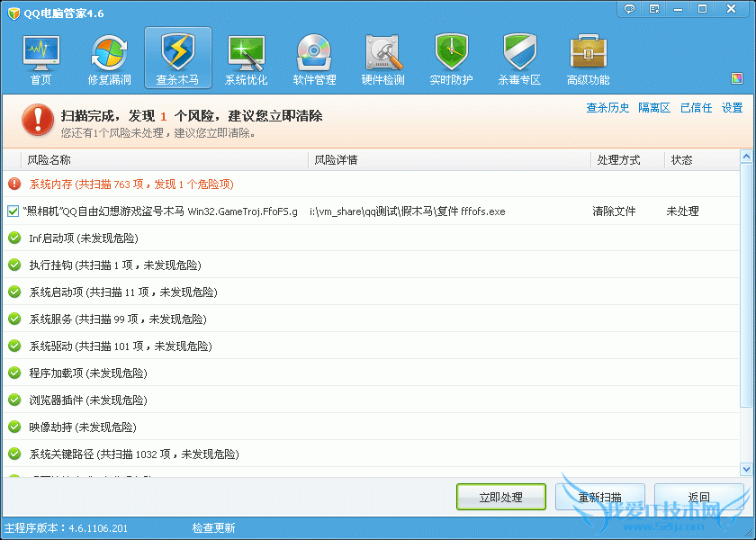Uncheck the Win32.GameTroj.FfoFS.g trojan checkbox
The height and width of the screenshot is (540, 756).
click(x=13, y=211)
